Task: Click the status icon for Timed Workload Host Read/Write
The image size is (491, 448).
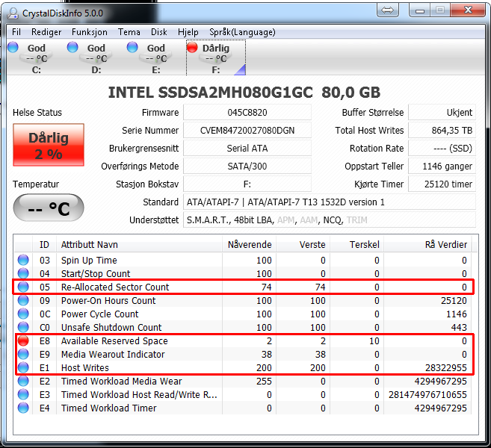Action: click(23, 394)
